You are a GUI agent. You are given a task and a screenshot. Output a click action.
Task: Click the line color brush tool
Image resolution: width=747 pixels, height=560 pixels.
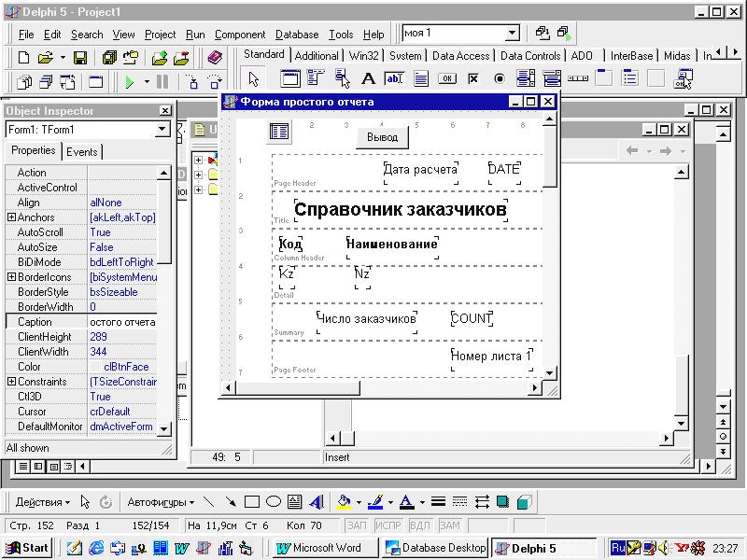coord(376,502)
